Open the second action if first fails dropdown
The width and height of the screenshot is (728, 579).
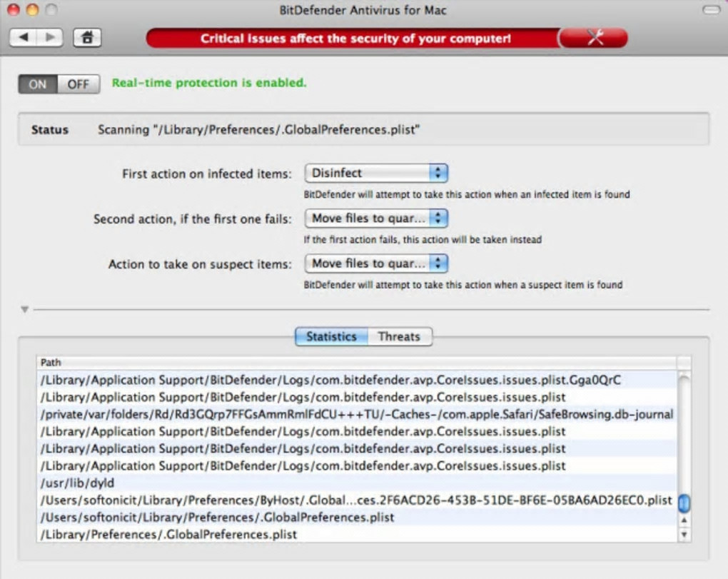(376, 218)
